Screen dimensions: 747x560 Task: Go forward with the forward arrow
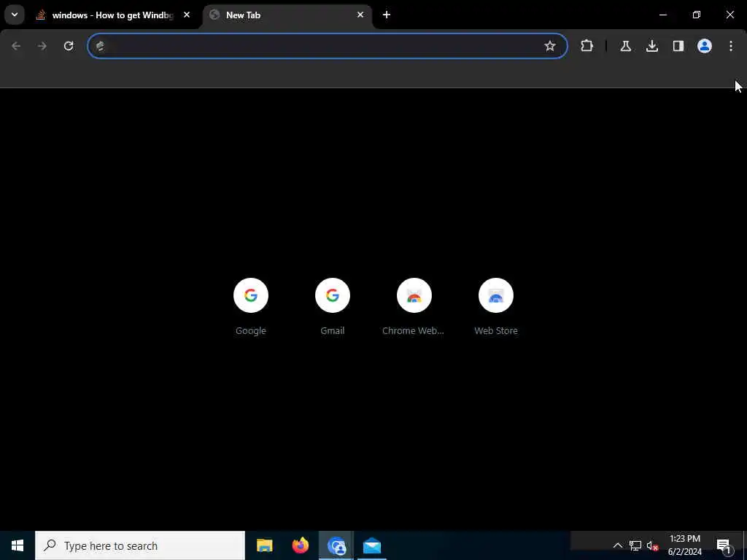pyautogui.click(x=42, y=46)
